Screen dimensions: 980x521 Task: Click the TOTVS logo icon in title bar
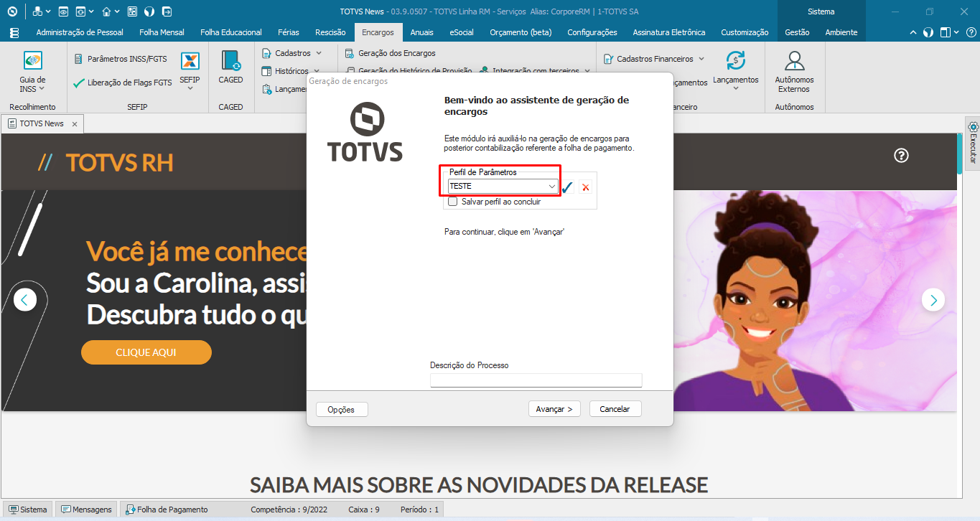pyautogui.click(x=12, y=11)
